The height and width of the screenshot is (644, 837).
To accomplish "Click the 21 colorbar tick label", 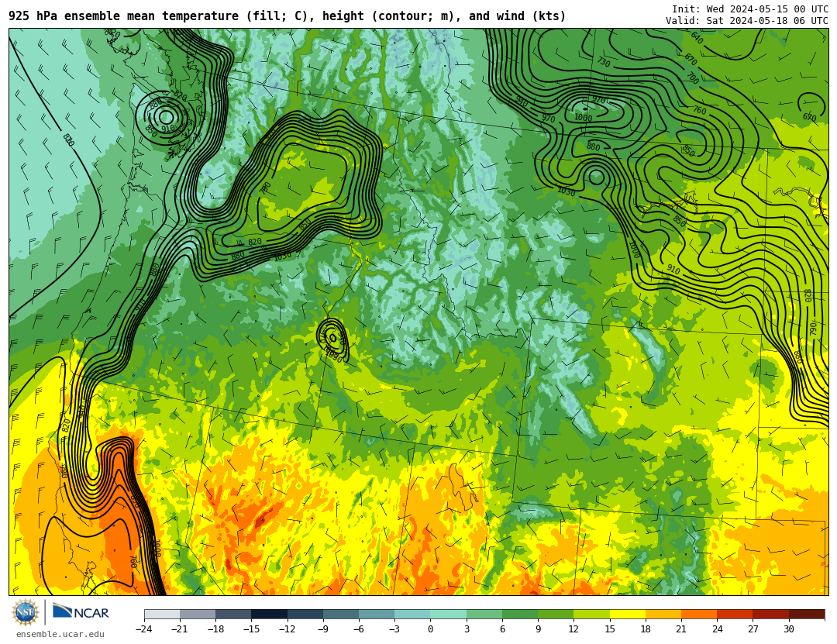I will pyautogui.click(x=681, y=629).
